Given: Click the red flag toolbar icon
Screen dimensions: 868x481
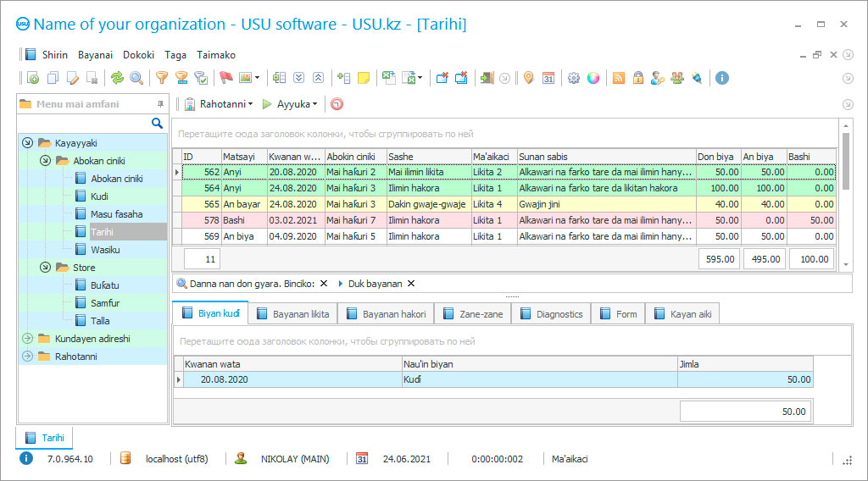Looking at the screenshot, I should (225, 78).
